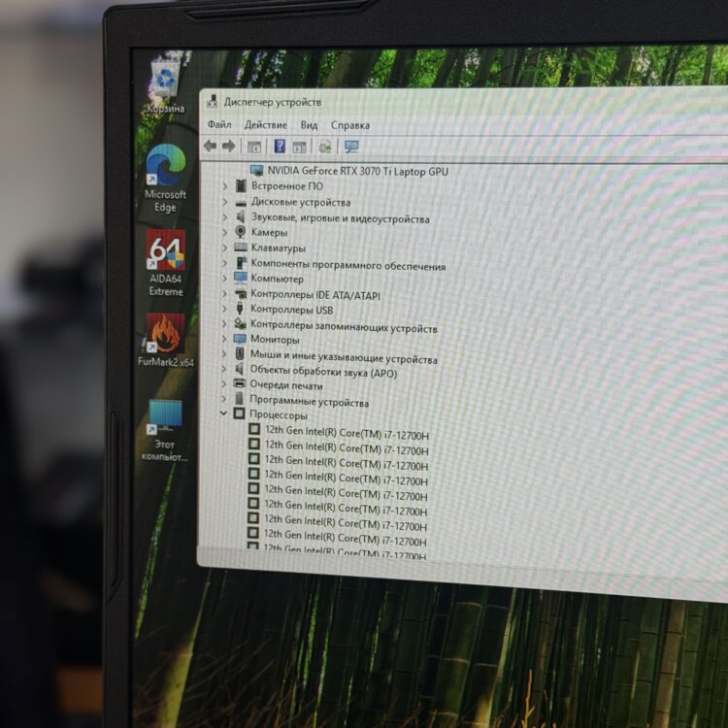
Task: Select the first 12th Gen Intel Core i7-12700H entry
Action: tap(346, 431)
